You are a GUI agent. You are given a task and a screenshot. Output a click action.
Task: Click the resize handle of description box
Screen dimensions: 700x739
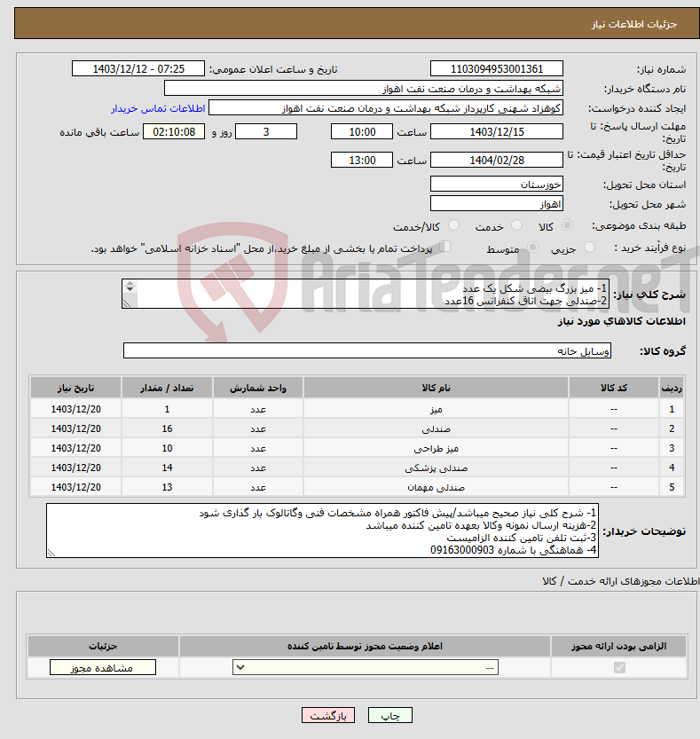(126, 304)
